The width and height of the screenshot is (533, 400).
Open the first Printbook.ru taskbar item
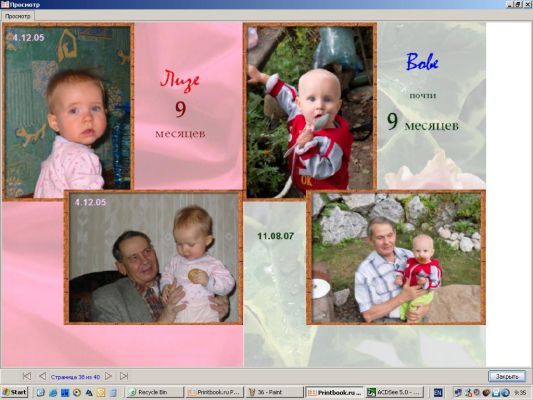215,392
